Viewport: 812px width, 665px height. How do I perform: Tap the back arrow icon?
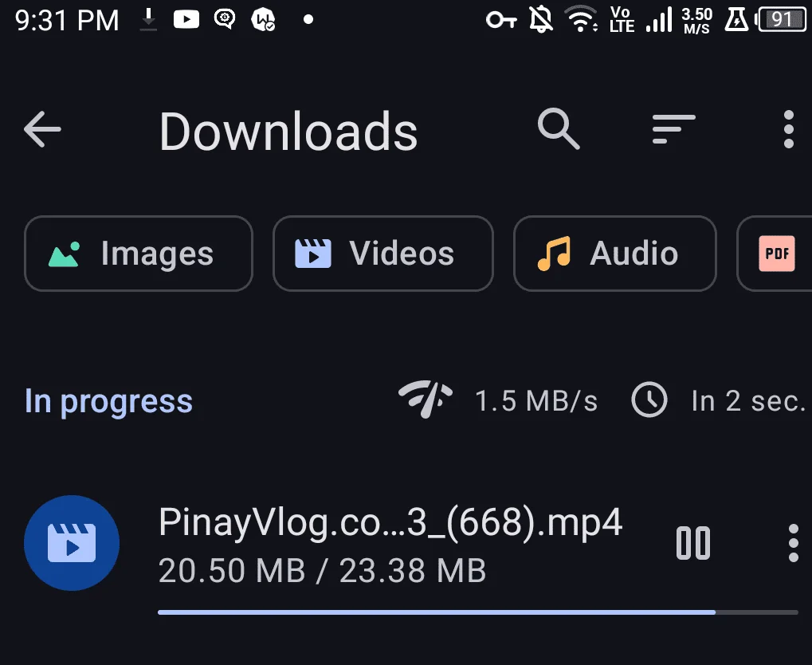[x=42, y=130]
